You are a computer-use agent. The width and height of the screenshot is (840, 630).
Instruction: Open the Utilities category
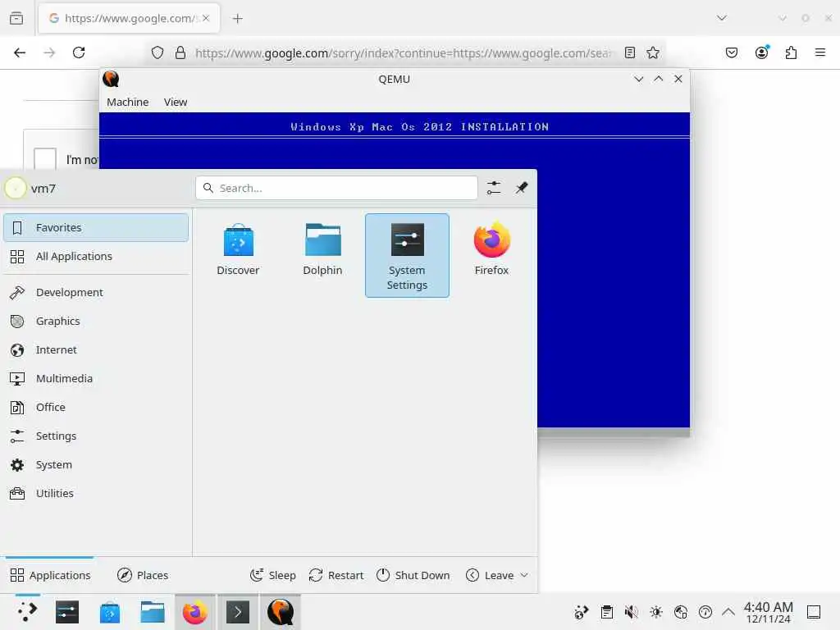coord(96,493)
